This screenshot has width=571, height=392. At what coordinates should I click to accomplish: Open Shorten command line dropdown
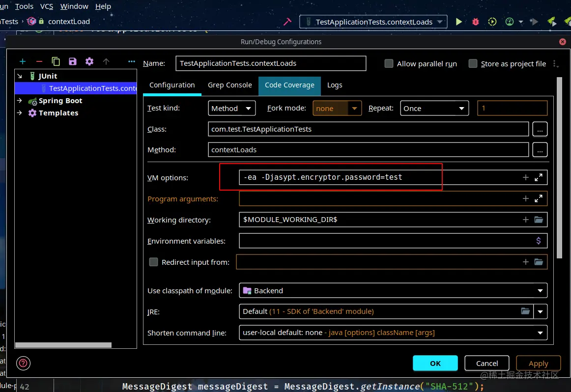coord(393,333)
